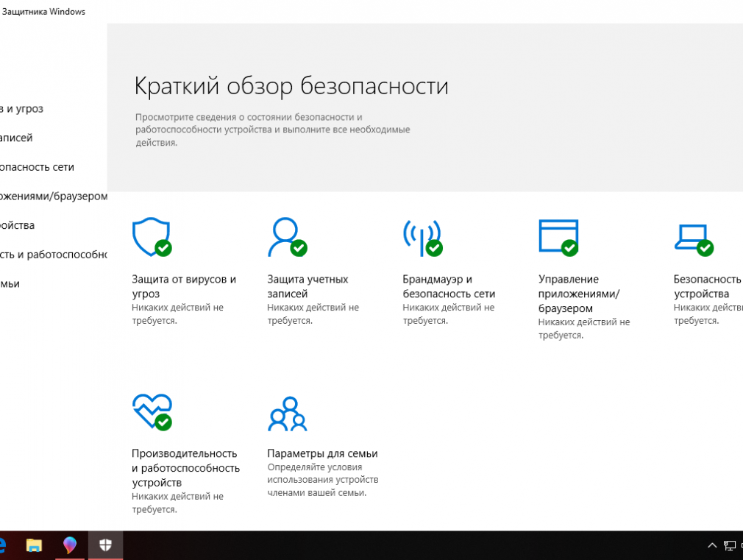The width and height of the screenshot is (743, 560).
Task: Click 'Брандмауэр и безопасность сети' title
Action: (x=449, y=286)
